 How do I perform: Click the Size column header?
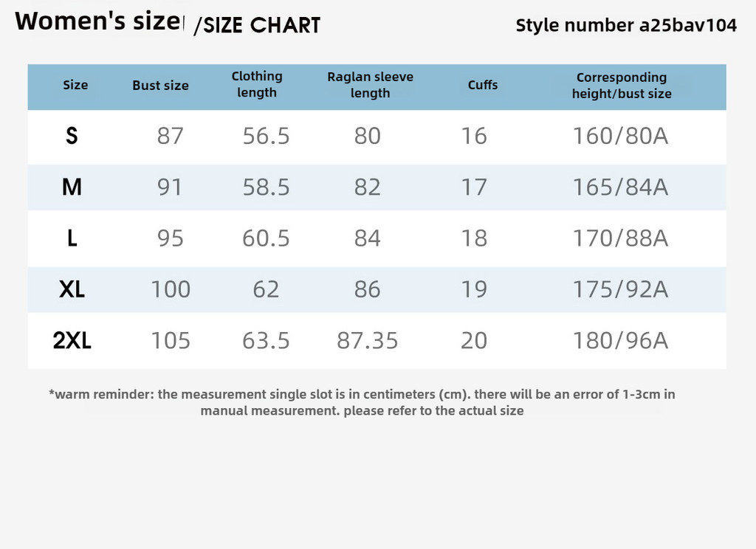(75, 86)
